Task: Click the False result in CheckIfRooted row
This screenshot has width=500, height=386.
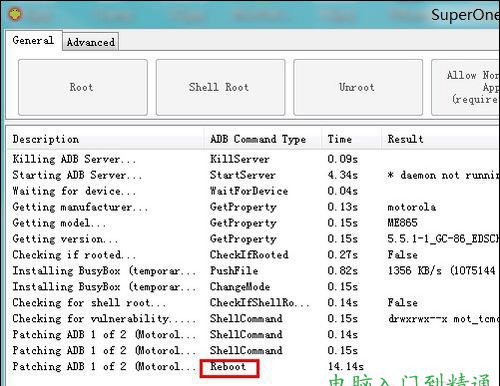Action: click(402, 255)
